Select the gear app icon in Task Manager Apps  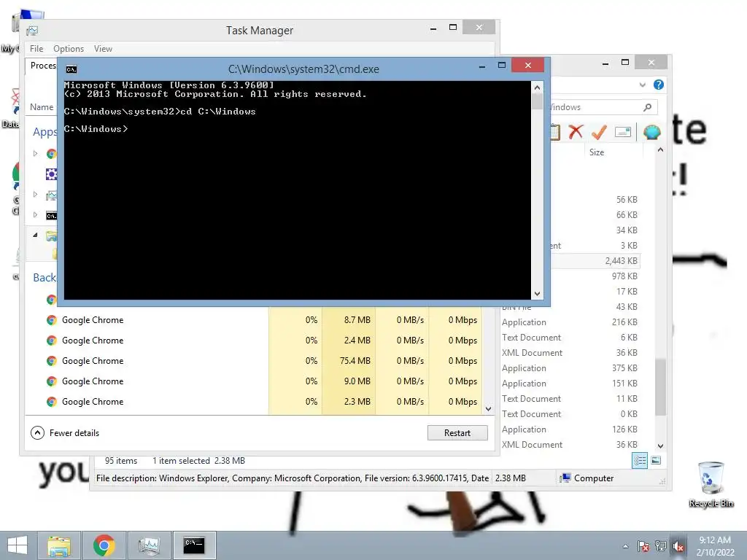coord(52,174)
